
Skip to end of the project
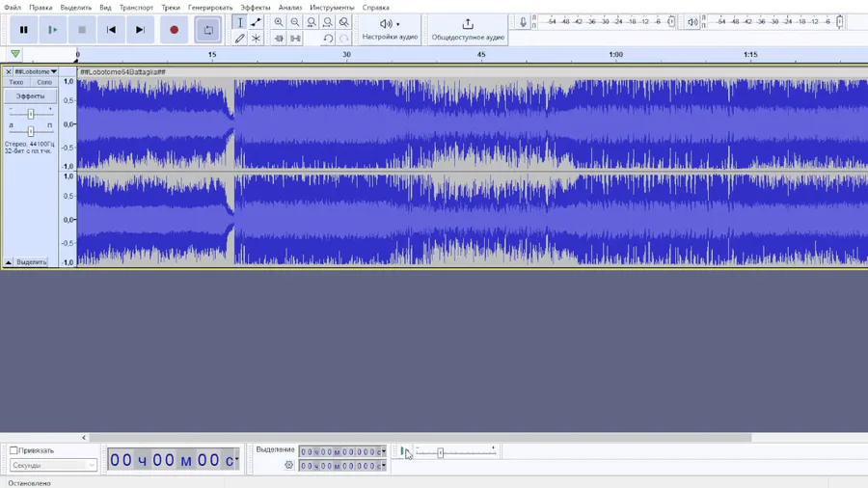coord(140,30)
